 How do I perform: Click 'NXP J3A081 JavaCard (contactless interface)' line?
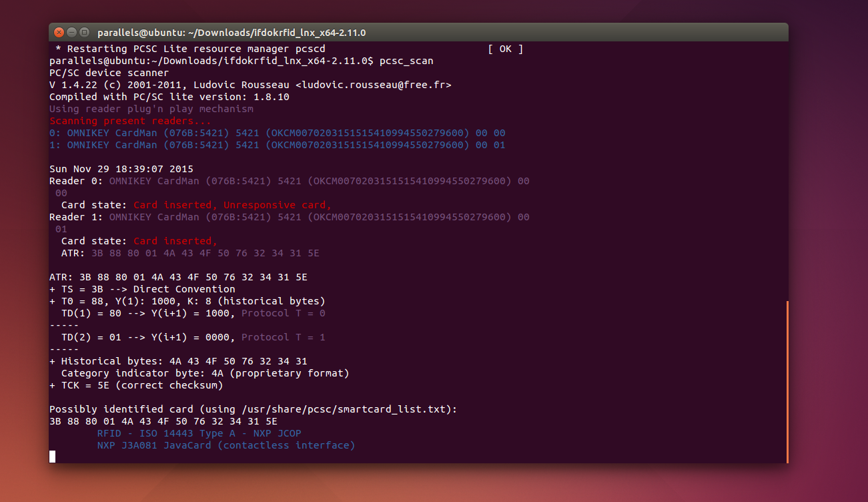pyautogui.click(x=226, y=445)
